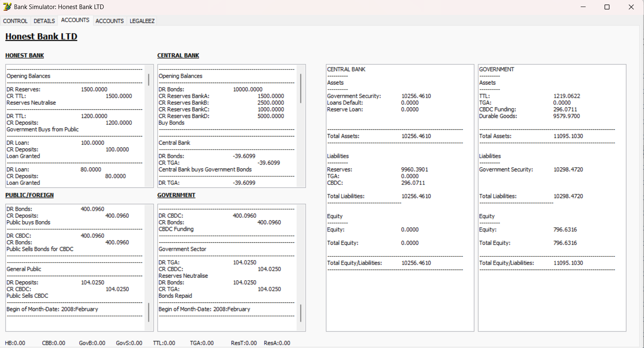Click the 'Buy Bonds' line in Central Bank ledger

tap(171, 123)
